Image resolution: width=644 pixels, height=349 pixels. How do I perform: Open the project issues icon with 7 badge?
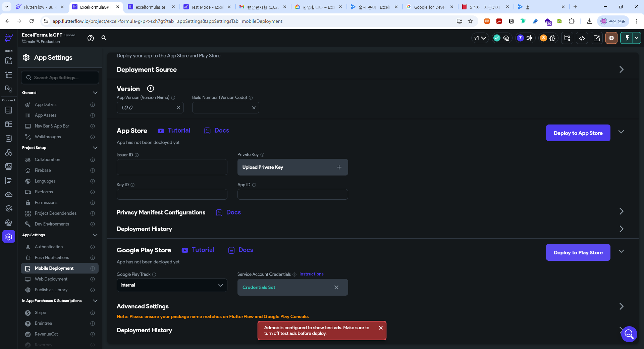pos(525,38)
